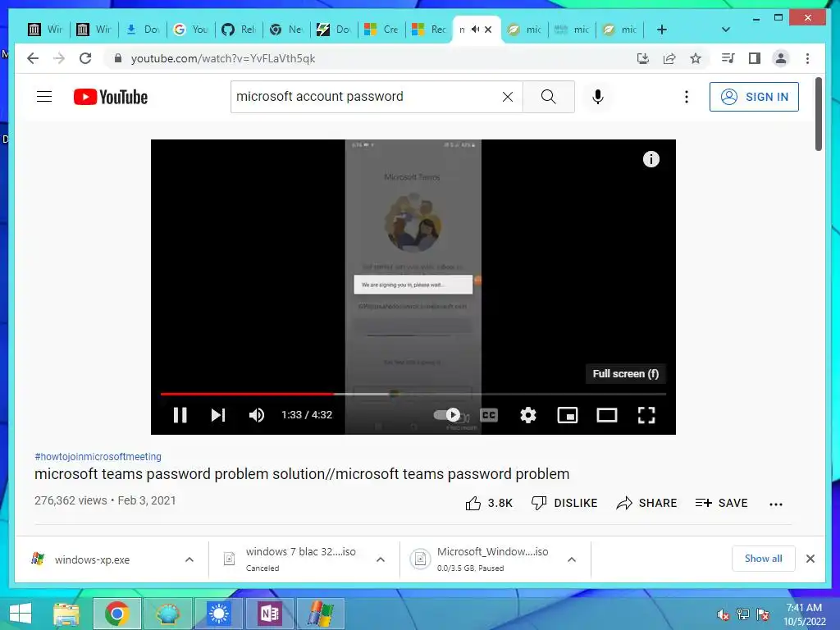840x630 pixels.
Task: Open File Explorer from taskbar
Action: (x=66, y=614)
